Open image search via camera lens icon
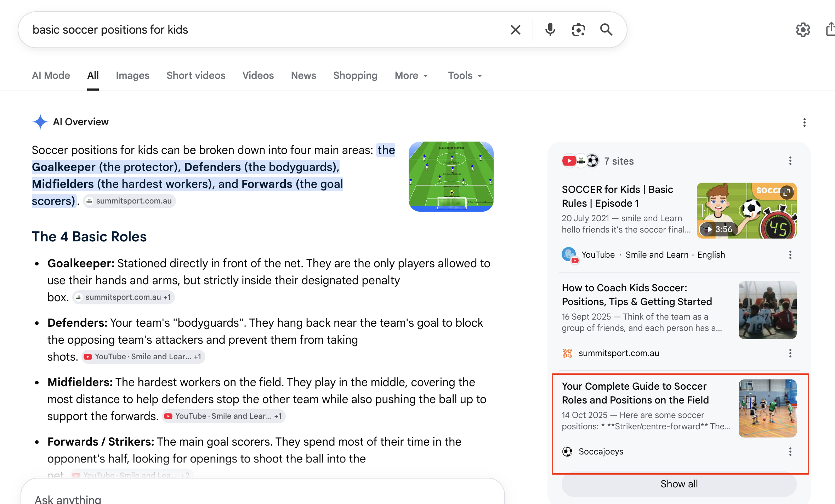The image size is (835, 504). (578, 30)
